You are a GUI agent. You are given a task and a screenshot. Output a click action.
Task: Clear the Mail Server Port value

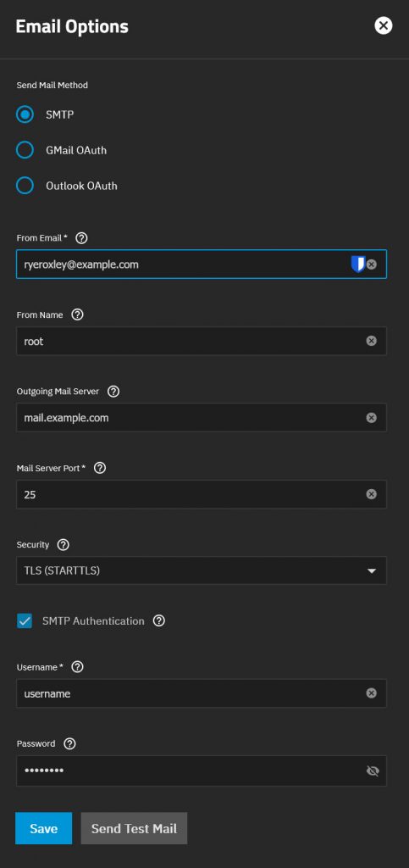372,494
